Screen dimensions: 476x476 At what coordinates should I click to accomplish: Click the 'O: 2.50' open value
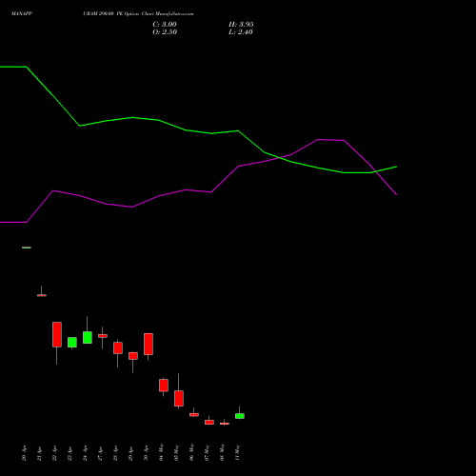[165, 32]
